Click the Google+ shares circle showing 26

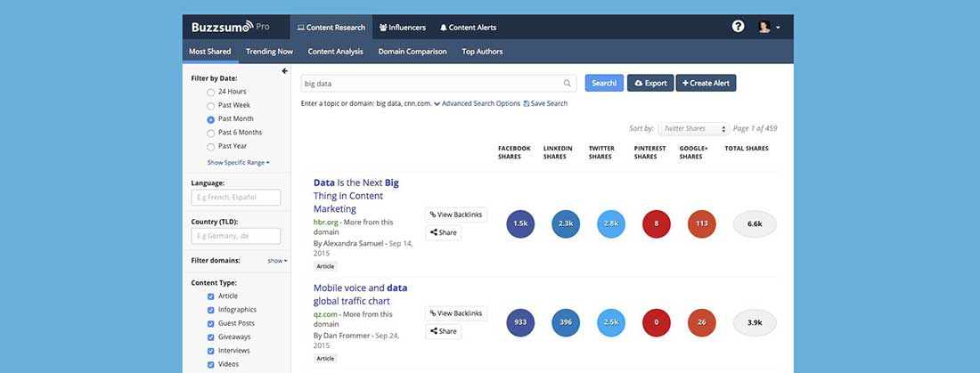(702, 323)
